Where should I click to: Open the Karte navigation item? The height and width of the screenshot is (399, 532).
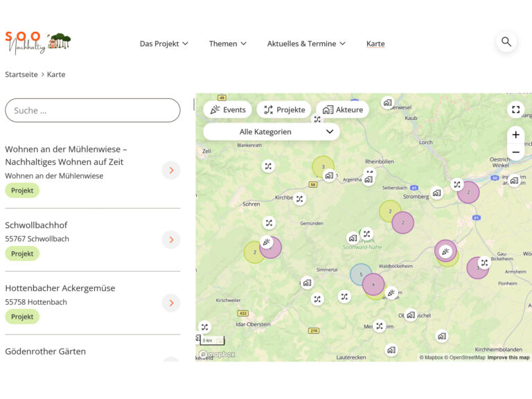375,44
